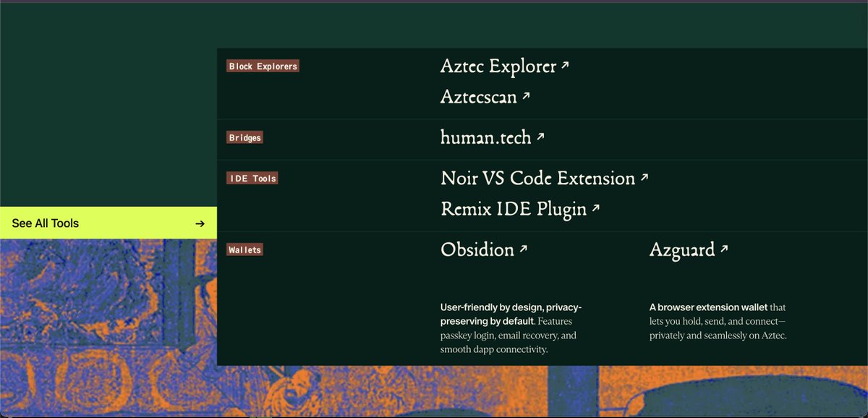Open the Obsidion wallet link

pyautogui.click(x=484, y=250)
